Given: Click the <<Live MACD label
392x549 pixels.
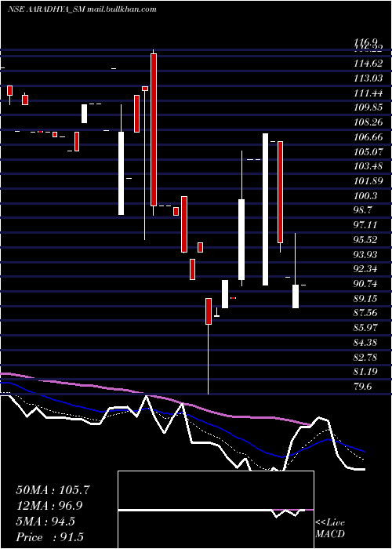Looking at the screenshot, I should 330,529.
